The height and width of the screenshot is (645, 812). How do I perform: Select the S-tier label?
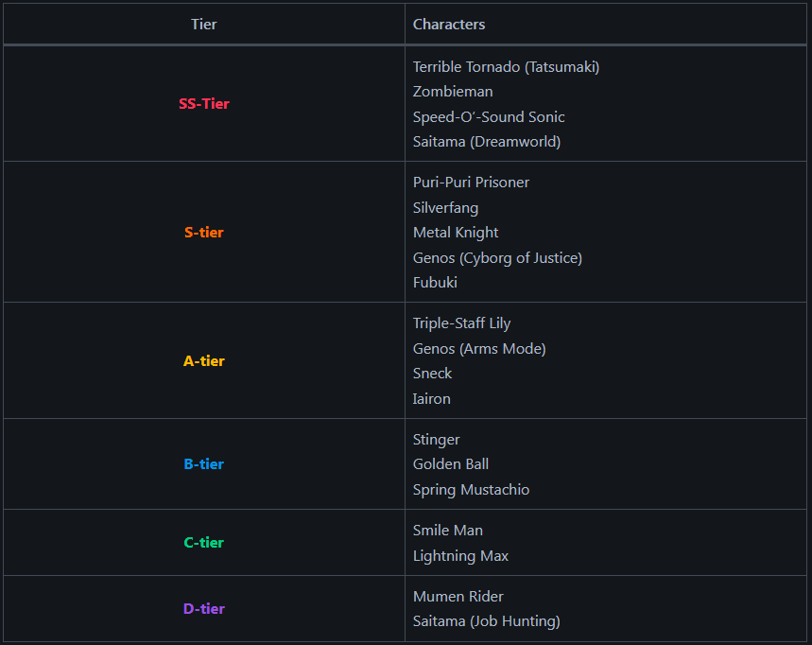pyautogui.click(x=203, y=232)
